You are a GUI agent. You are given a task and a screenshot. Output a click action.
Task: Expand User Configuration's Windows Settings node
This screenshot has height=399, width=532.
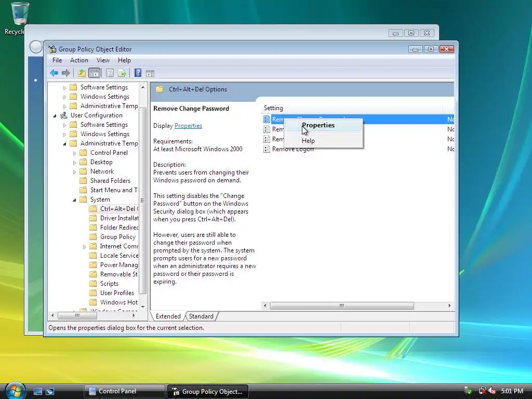[64, 135]
